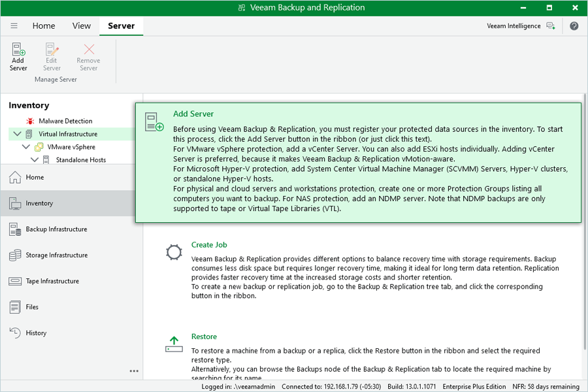588x392 pixels.
Task: Collapse the Standalone Hosts tree node
Action: point(35,159)
